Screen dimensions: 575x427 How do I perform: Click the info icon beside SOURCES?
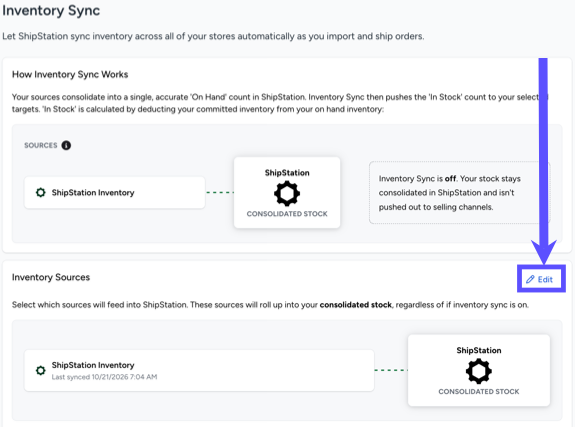pyautogui.click(x=66, y=145)
